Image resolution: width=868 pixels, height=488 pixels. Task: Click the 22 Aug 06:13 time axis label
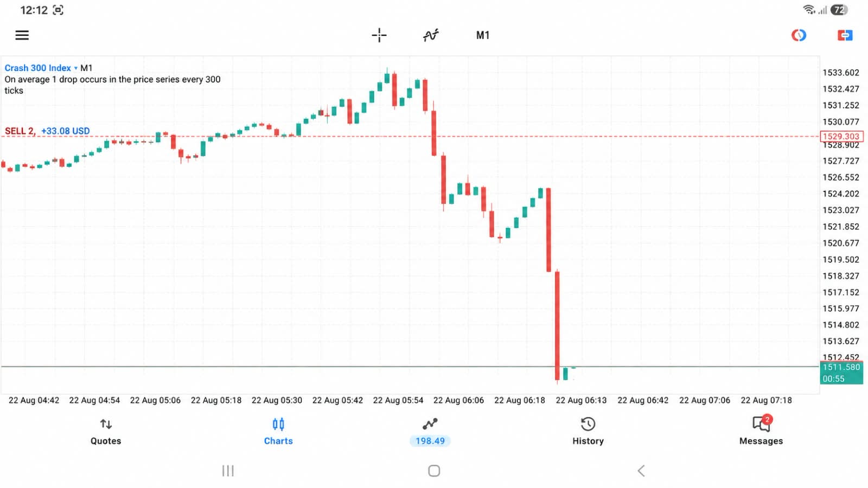581,400
